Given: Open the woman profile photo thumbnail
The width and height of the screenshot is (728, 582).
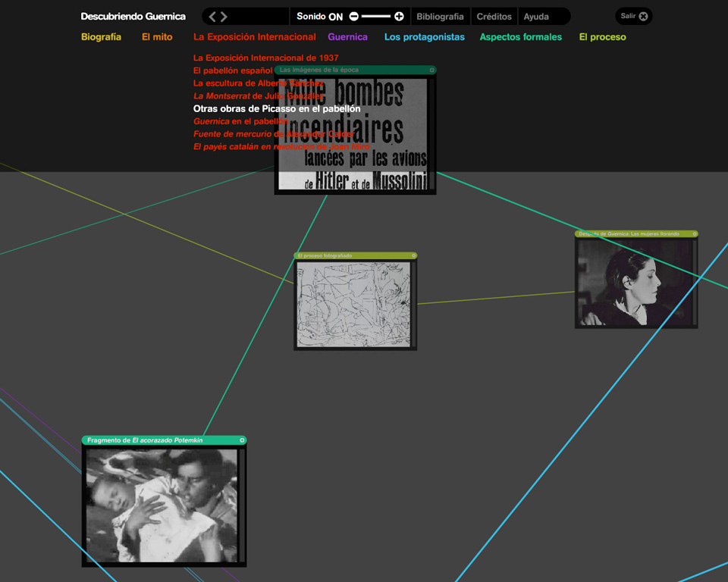Looking at the screenshot, I should click(x=635, y=283).
